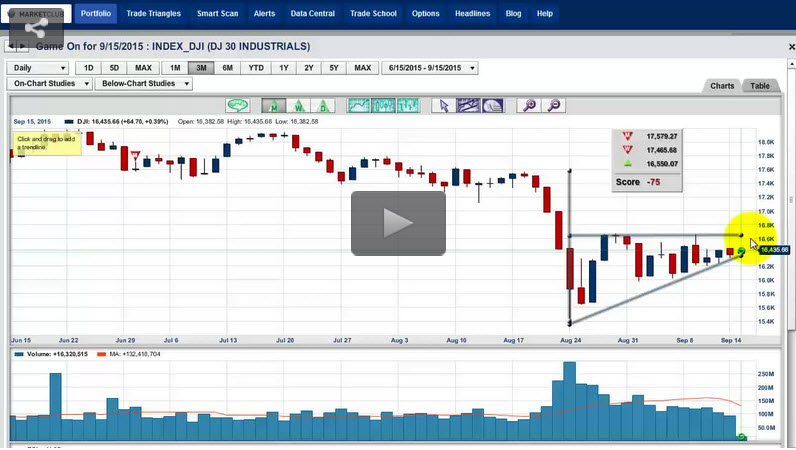Click the speech bubble comment icon
Screen dimensions: 796x450
237,106
